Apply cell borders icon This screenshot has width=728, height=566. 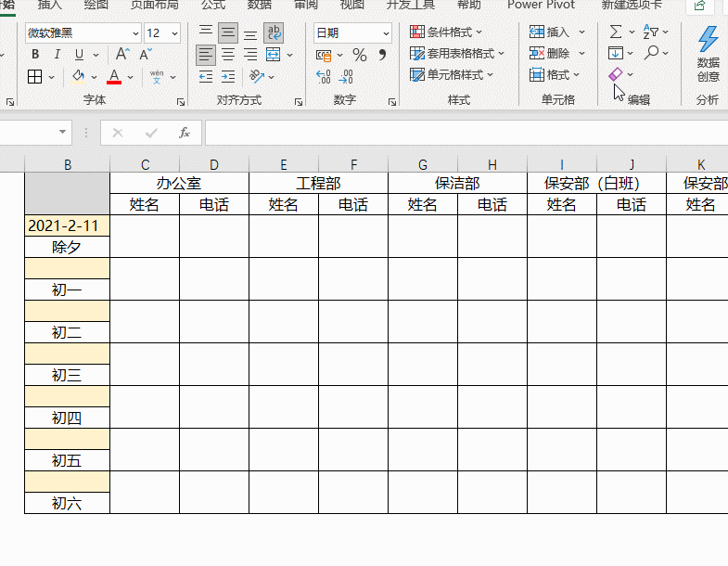[x=35, y=77]
